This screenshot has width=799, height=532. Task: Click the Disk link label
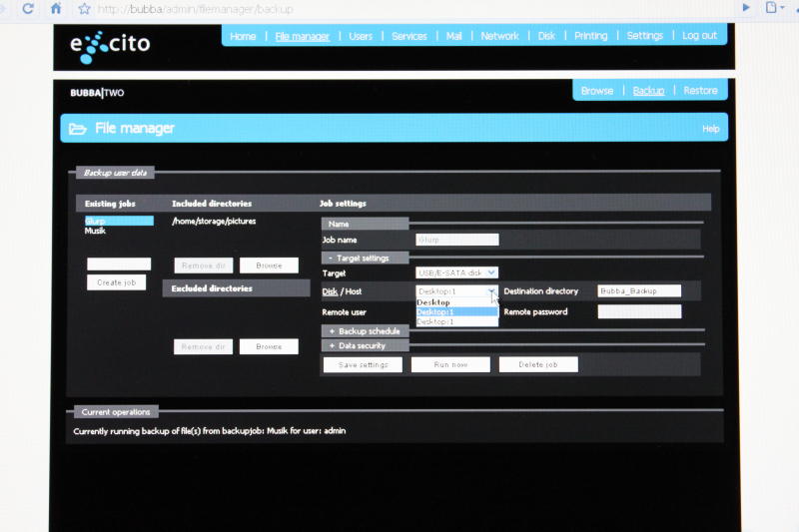tap(330, 291)
